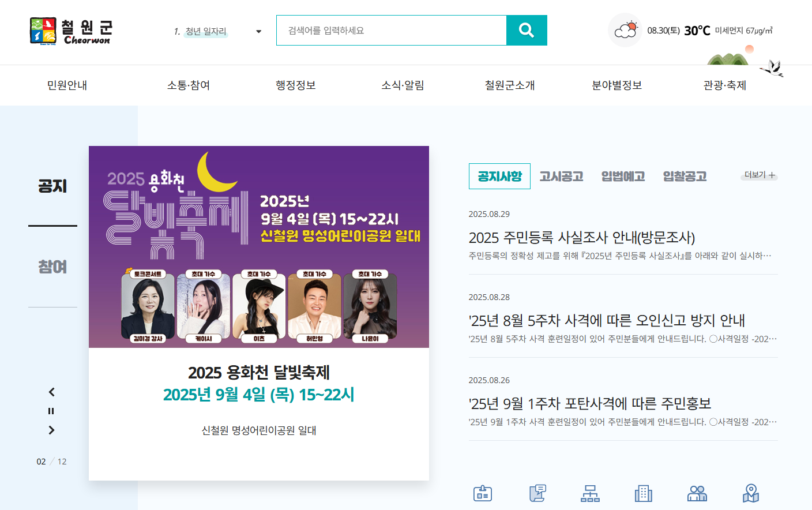The image size is (812, 510).
Task: Click the magnifier search button
Action: [x=527, y=30]
